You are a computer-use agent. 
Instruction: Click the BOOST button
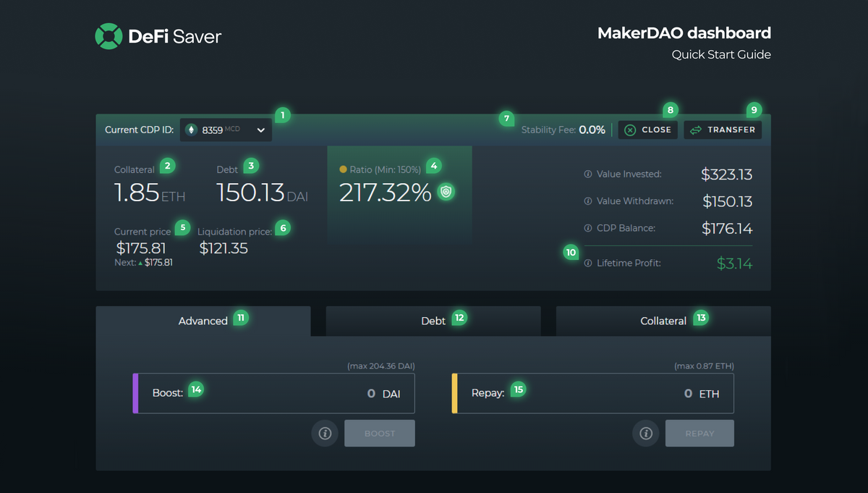tap(380, 433)
